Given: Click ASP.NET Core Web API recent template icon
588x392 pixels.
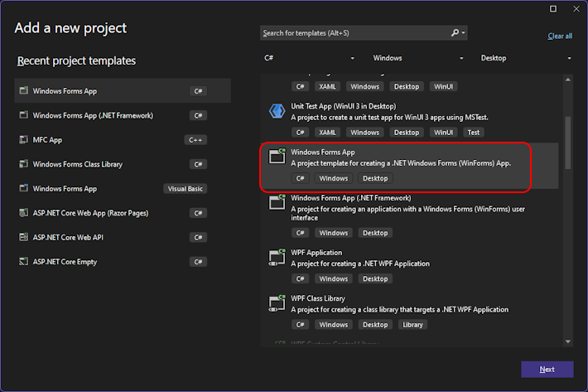Looking at the screenshot, I should (23, 238).
